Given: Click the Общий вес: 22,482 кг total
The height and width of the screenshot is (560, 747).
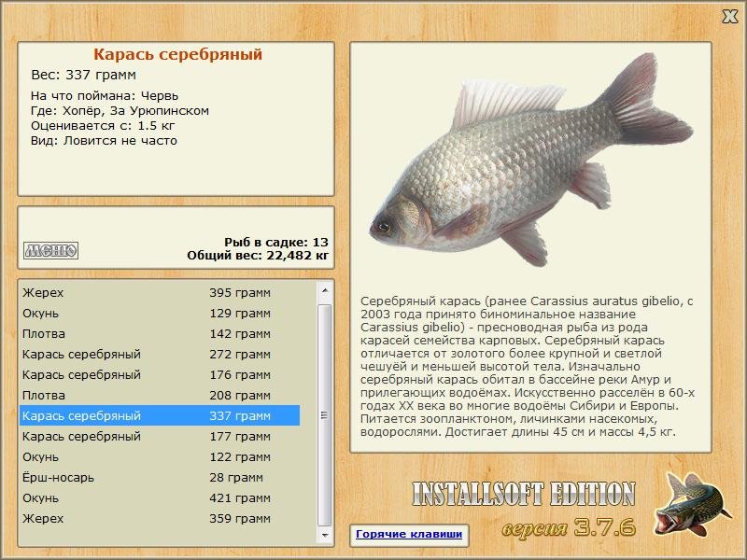Looking at the screenshot, I should [258, 256].
